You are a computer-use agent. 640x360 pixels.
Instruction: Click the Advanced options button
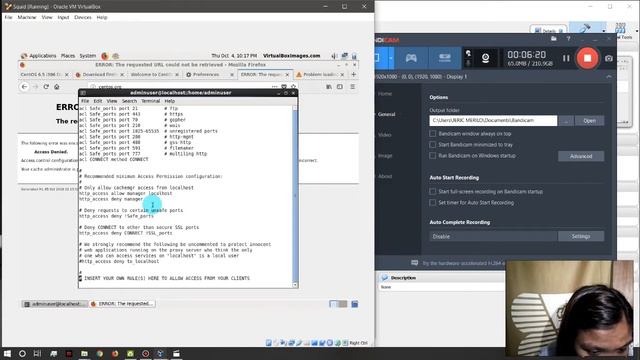[x=581, y=156]
